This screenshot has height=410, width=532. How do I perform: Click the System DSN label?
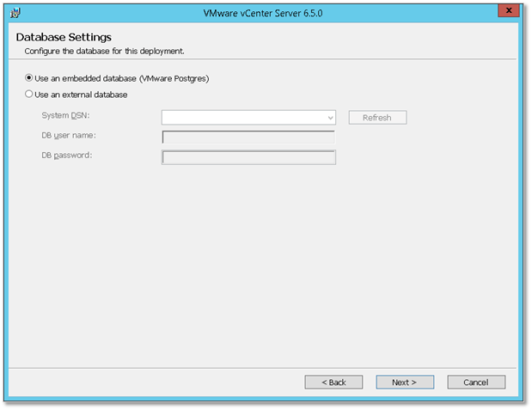(65, 115)
